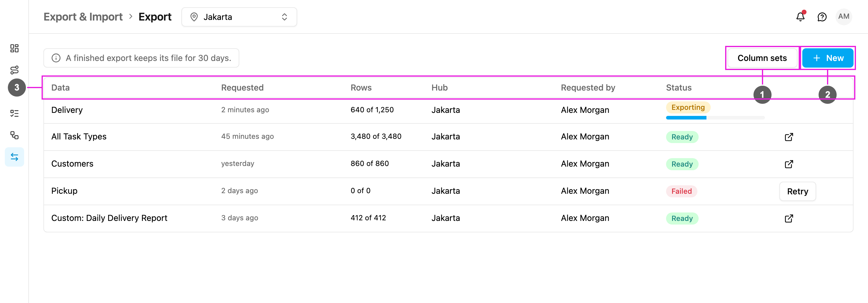
Task: Select Custom: Daily Delivery Report name
Action: [109, 218]
